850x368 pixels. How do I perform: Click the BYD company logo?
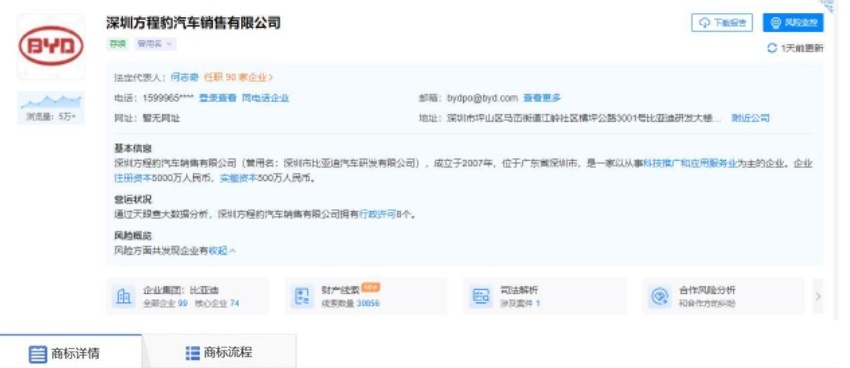(x=51, y=46)
